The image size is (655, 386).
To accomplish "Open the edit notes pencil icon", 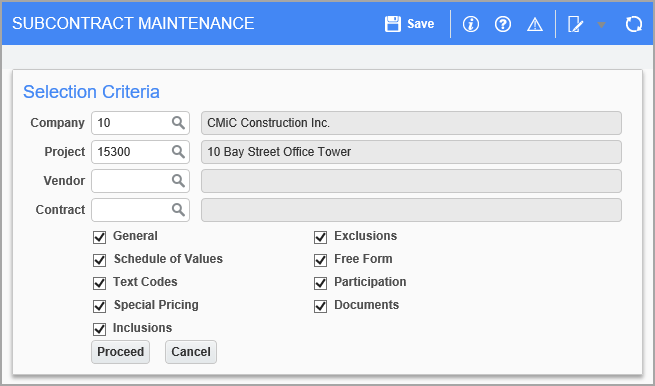I will (x=575, y=24).
